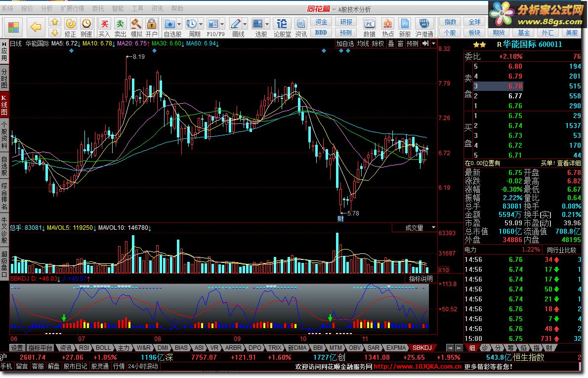
Task: Click the two-star rating beside 华能国际
Action: 479,44
